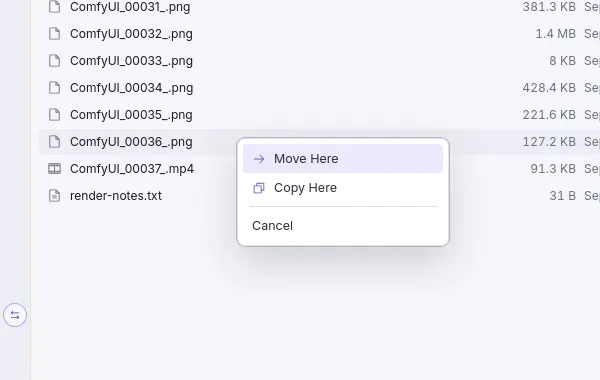This screenshot has width=600, height=380.
Task: Click the 31 B size value
Action: 562,196
